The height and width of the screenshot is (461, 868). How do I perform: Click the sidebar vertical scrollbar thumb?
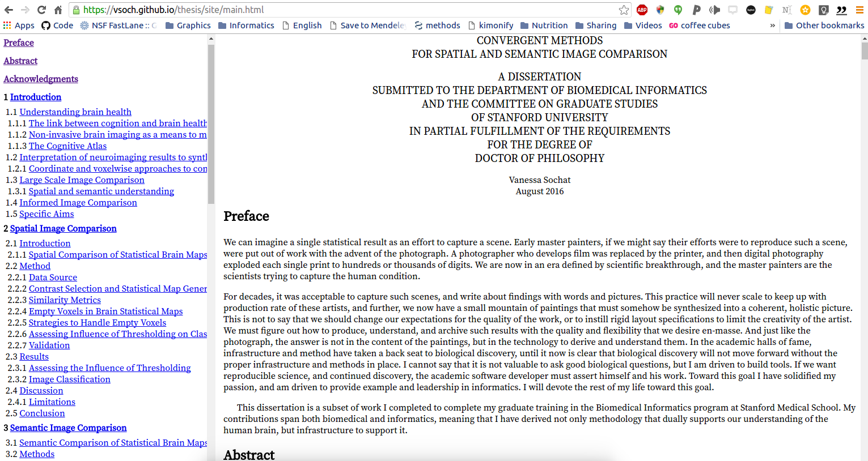tap(211, 124)
